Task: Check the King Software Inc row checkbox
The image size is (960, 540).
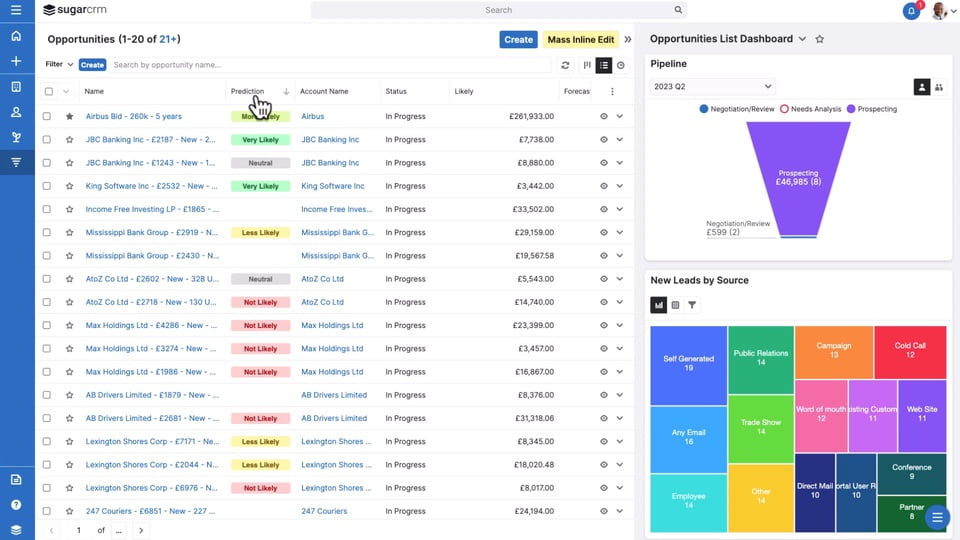Action: (47, 186)
